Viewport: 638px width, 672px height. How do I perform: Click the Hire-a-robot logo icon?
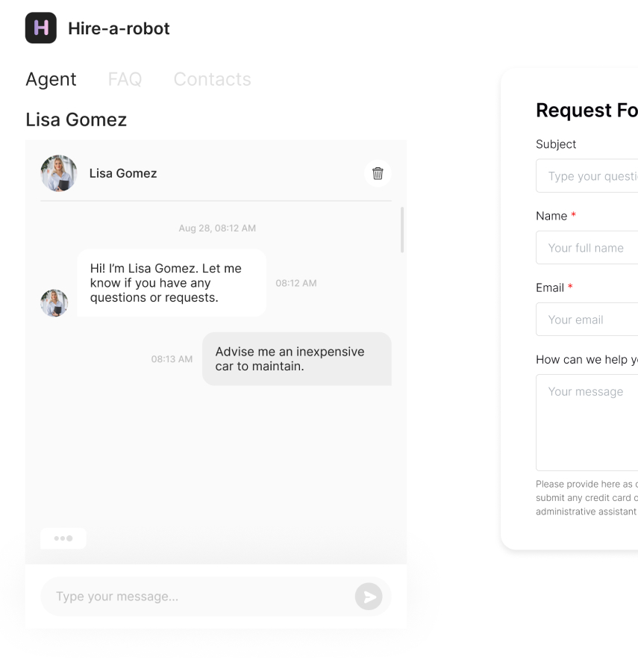coord(41,28)
